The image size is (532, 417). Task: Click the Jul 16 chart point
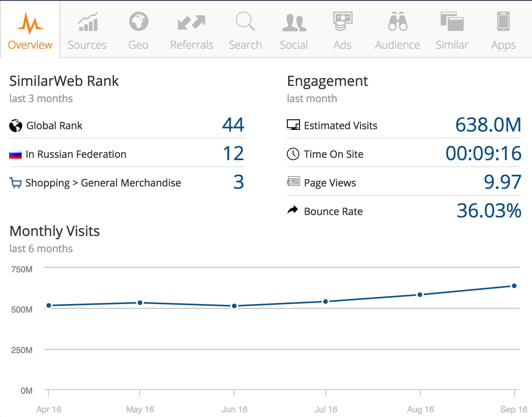(326, 301)
